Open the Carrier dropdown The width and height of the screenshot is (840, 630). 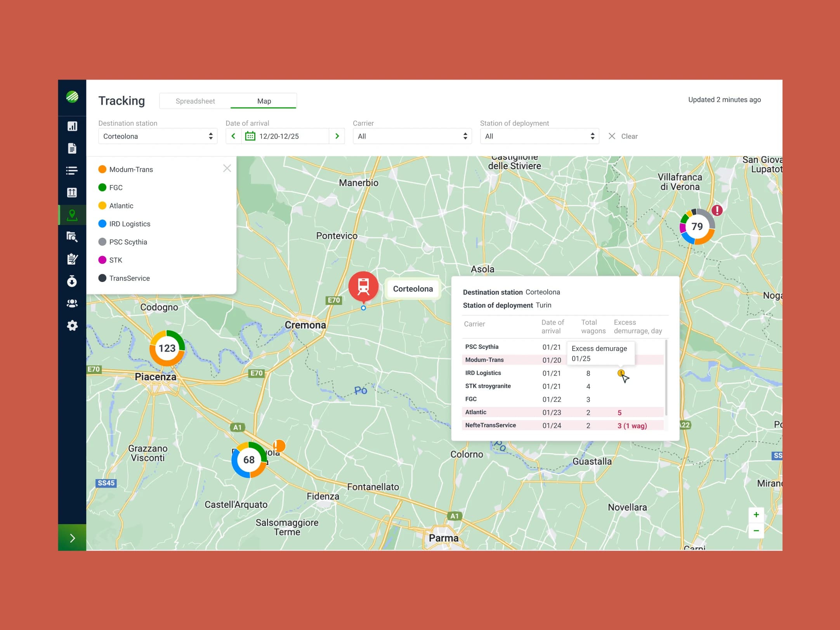pos(412,136)
